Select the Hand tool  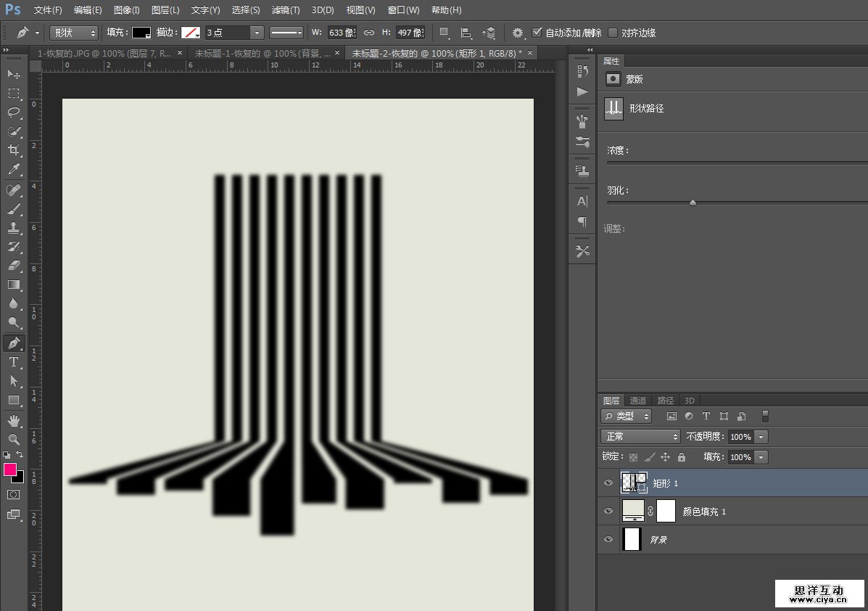click(x=14, y=420)
